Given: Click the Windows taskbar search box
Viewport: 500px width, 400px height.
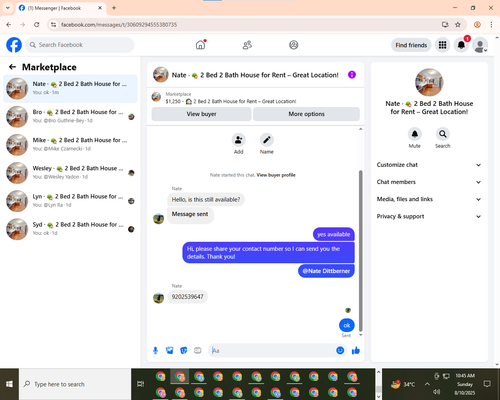Looking at the screenshot, I should 75,384.
